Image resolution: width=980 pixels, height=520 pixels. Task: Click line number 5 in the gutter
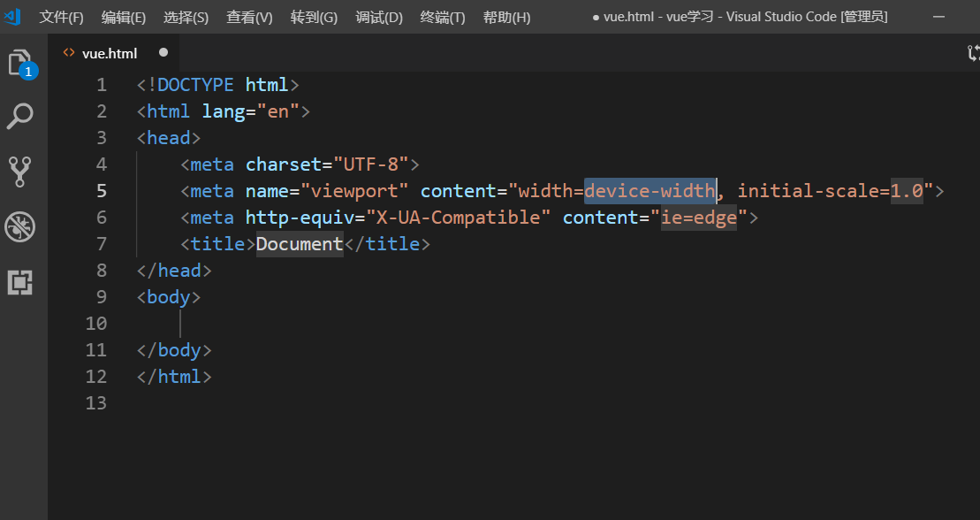[101, 190]
